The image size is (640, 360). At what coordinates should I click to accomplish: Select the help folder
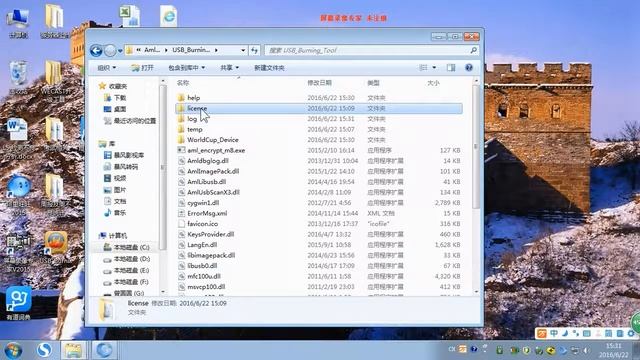click(319, 98)
